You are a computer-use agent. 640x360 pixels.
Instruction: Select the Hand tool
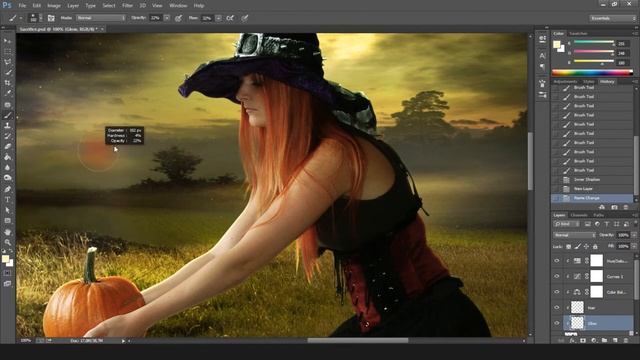click(x=7, y=232)
